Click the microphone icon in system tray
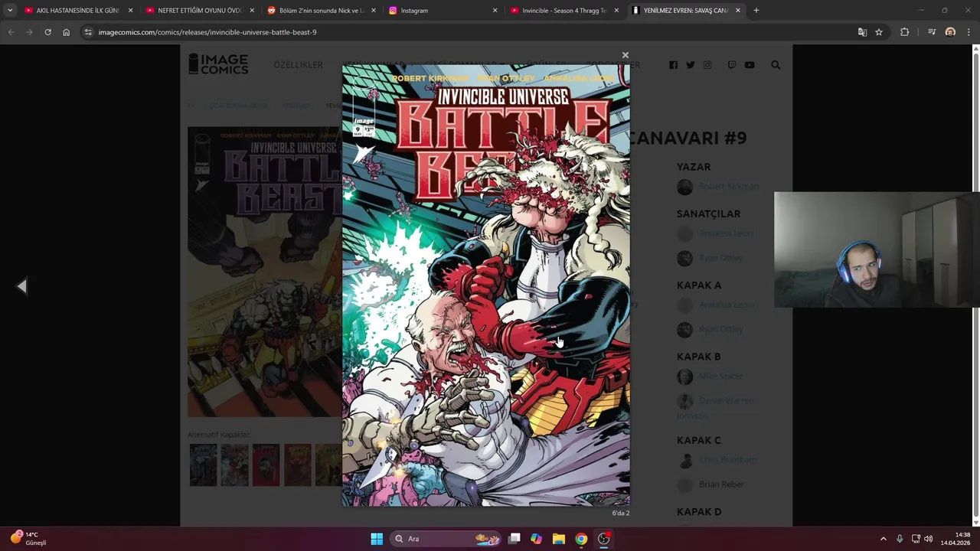Image resolution: width=980 pixels, height=551 pixels. pos(900,539)
